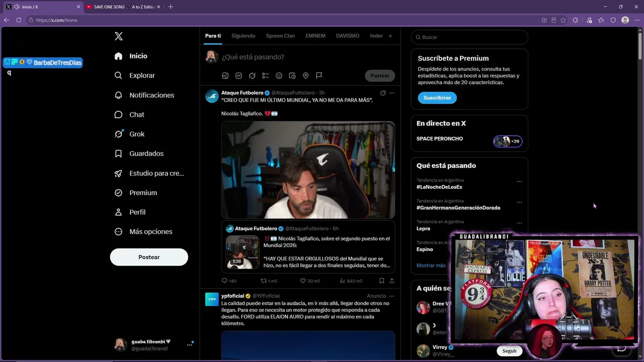Close the SAVE ONE SONG browser tab
The height and width of the screenshot is (362, 644).
click(159, 7)
